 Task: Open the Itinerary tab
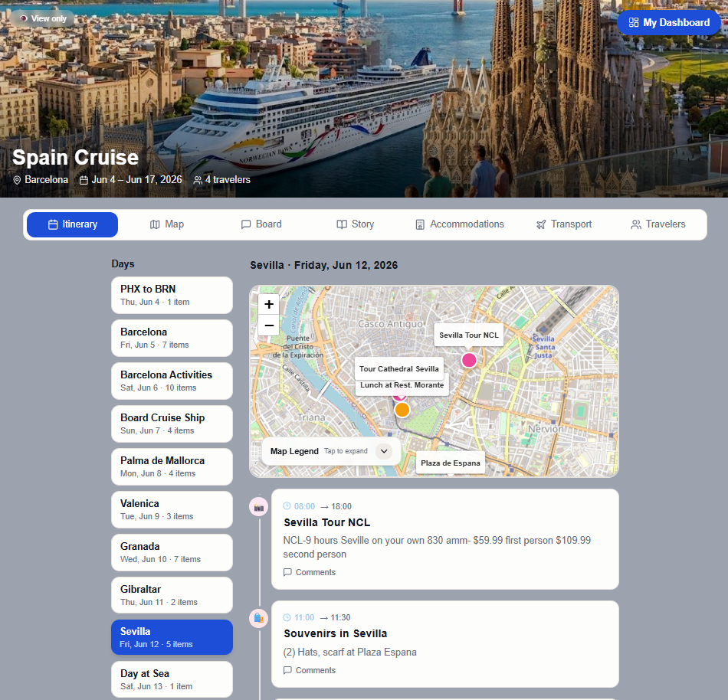coord(73,224)
